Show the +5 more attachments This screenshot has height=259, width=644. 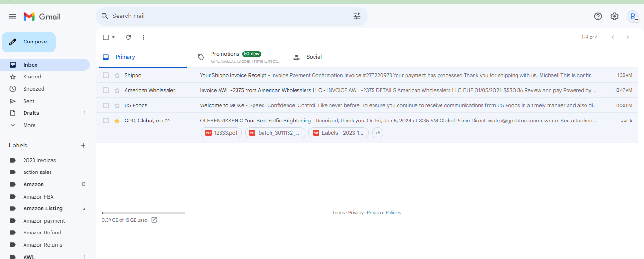click(378, 133)
